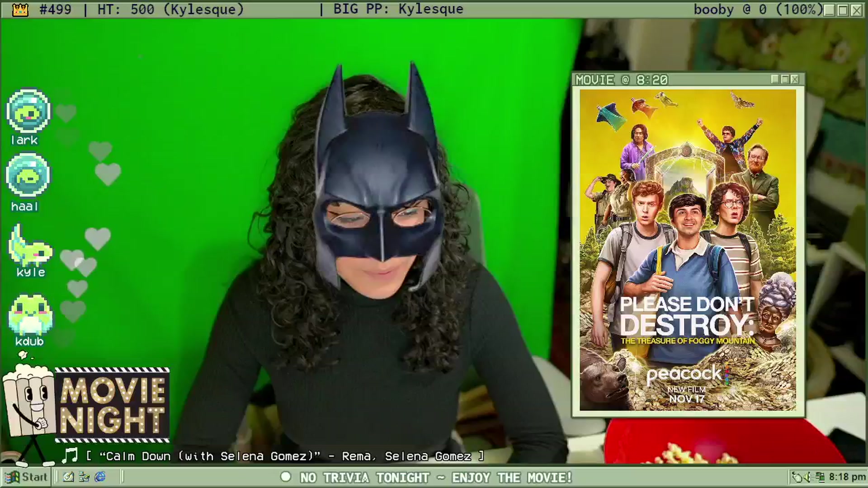The image size is (868, 488).
Task: Click the network connections quick launch icon
Action: (84, 477)
